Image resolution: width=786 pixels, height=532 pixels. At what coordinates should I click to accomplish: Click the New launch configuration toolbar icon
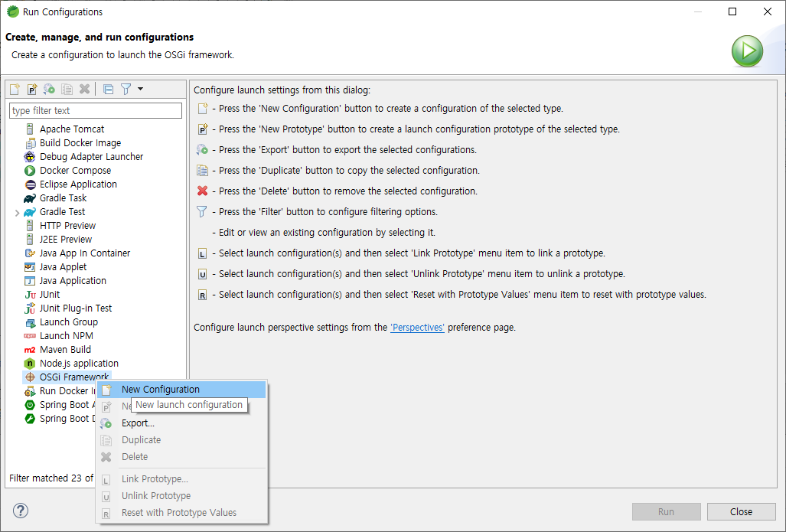[x=15, y=90]
